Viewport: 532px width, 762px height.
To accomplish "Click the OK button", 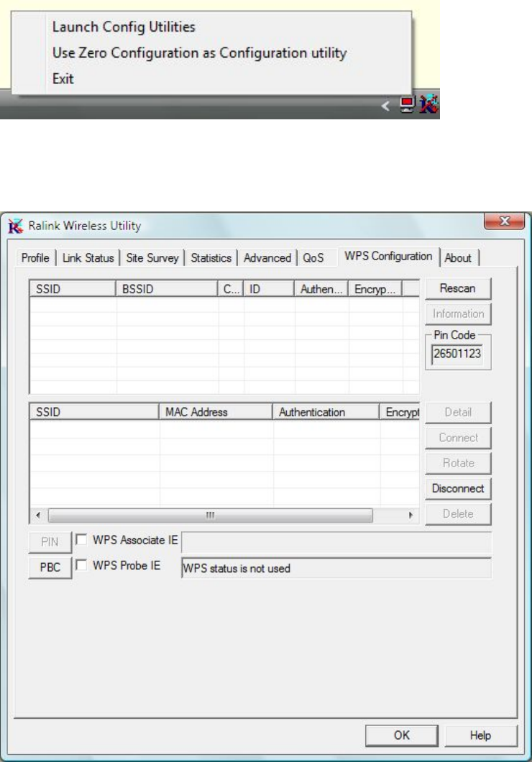I will tap(401, 735).
